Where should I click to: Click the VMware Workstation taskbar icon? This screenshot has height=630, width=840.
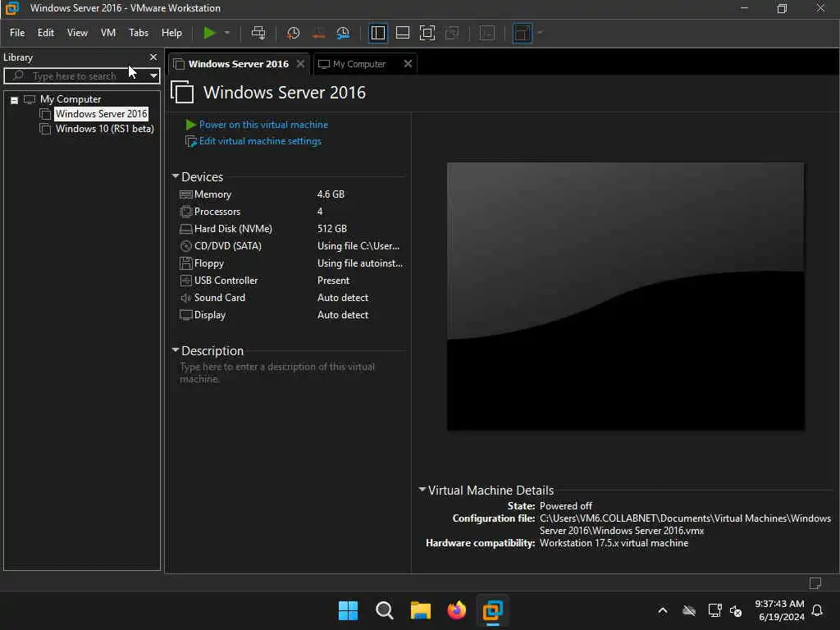tap(492, 610)
